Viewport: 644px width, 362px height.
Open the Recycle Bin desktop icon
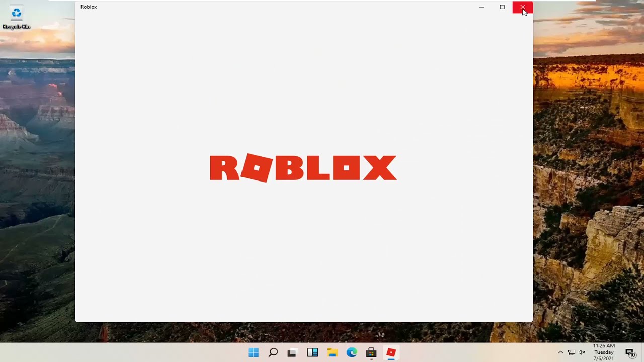[x=17, y=18]
